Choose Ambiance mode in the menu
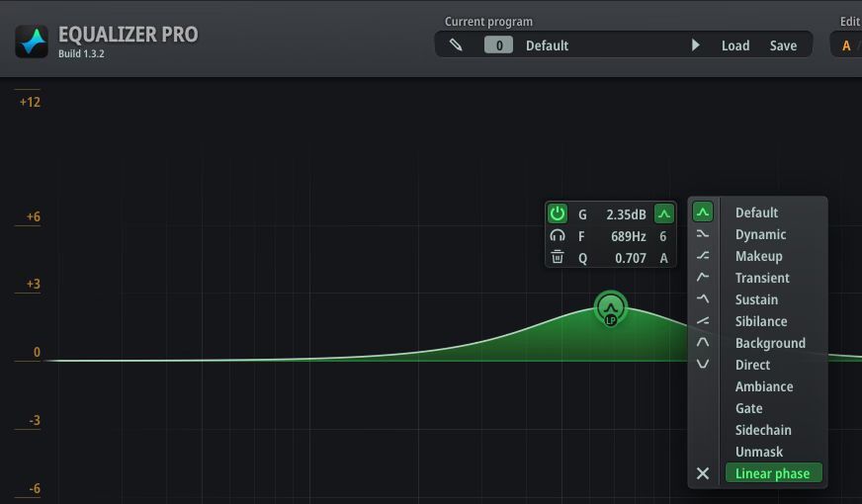Screen dimensions: 862x504 [x=764, y=387]
